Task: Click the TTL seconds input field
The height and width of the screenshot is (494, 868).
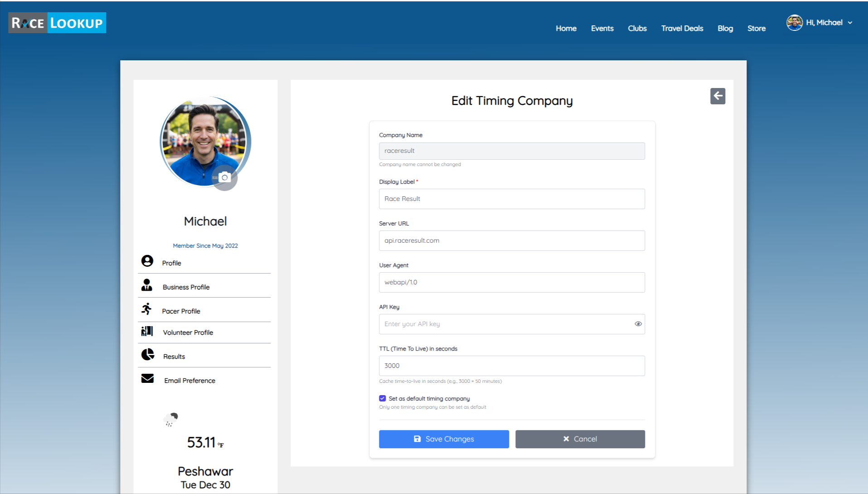Action: (x=511, y=366)
